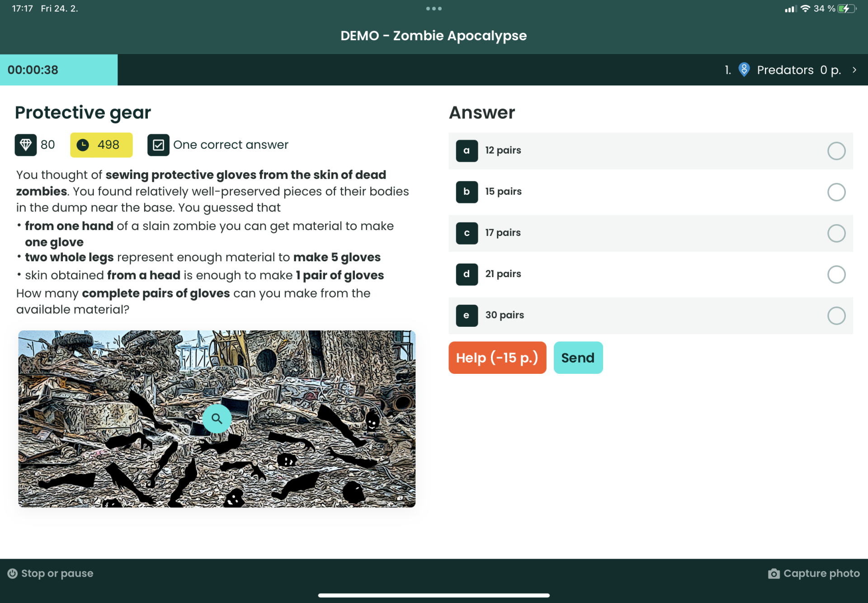Tap the cellular signal bars icon
The image size is (868, 603).
tap(790, 9)
